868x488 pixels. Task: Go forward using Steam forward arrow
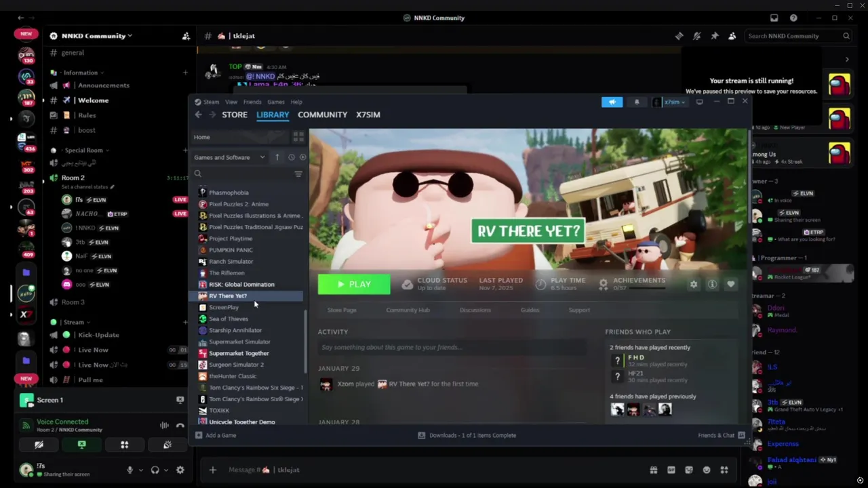212,115
